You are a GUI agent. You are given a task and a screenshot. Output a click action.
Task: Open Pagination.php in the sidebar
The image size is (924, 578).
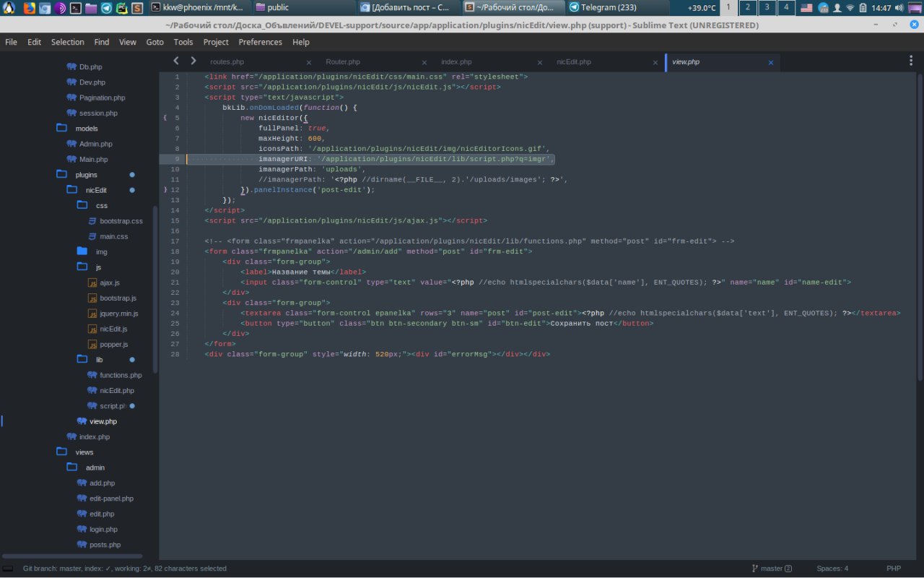click(102, 98)
